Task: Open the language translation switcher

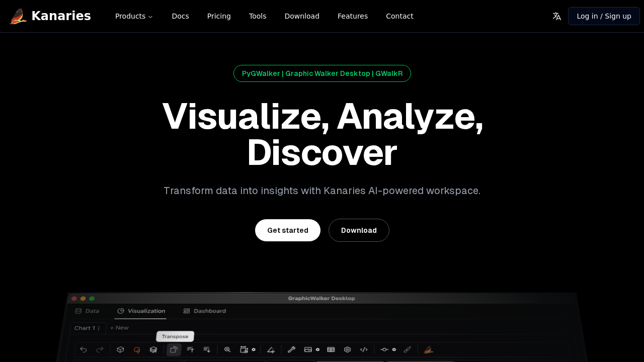Action: point(556,16)
